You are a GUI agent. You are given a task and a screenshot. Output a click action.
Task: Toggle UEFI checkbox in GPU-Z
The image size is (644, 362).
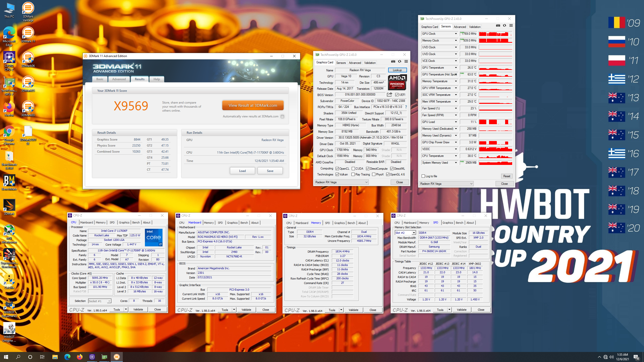click(x=397, y=95)
